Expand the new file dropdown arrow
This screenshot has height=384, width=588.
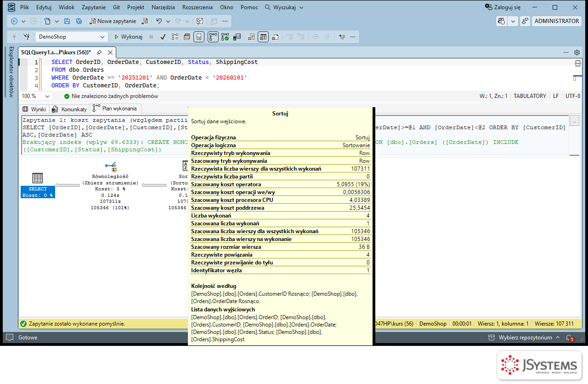[x=57, y=21]
